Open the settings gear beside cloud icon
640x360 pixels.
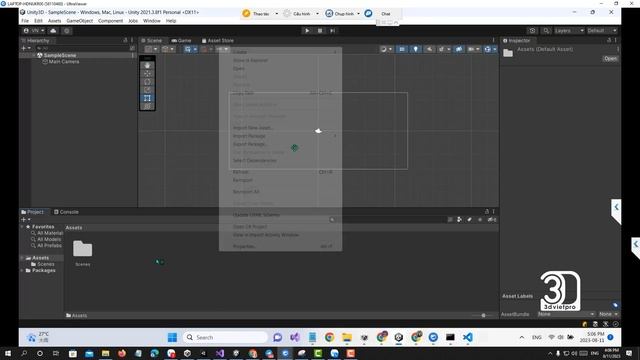pyautogui.click(x=67, y=31)
